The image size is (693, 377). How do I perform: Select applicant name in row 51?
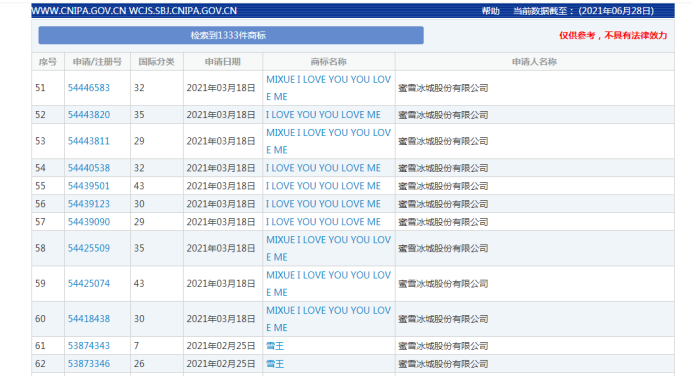click(x=443, y=88)
